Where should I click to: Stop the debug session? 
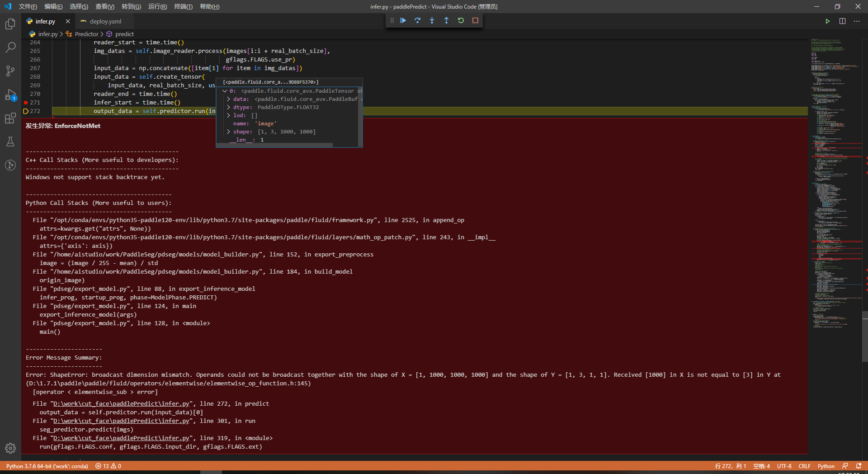(476, 20)
